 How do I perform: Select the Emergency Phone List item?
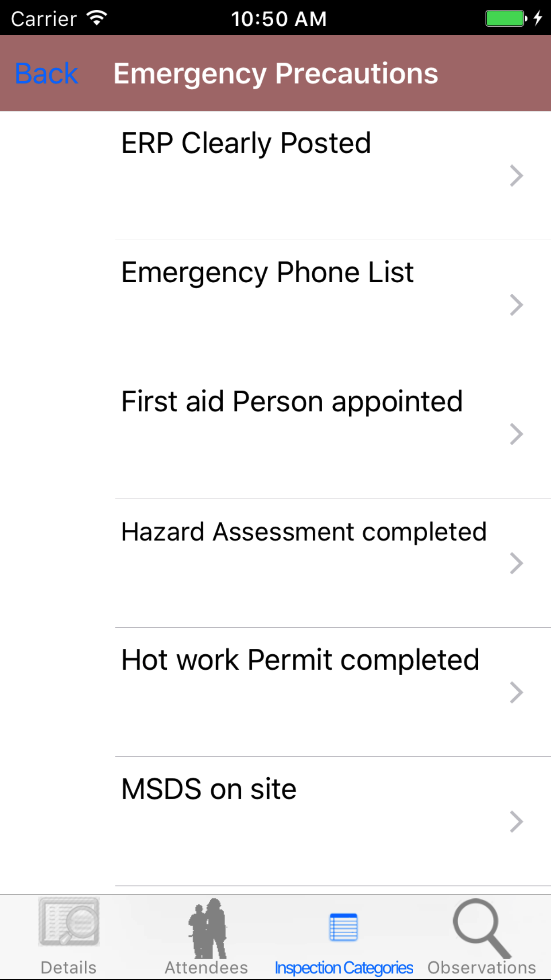tap(268, 272)
